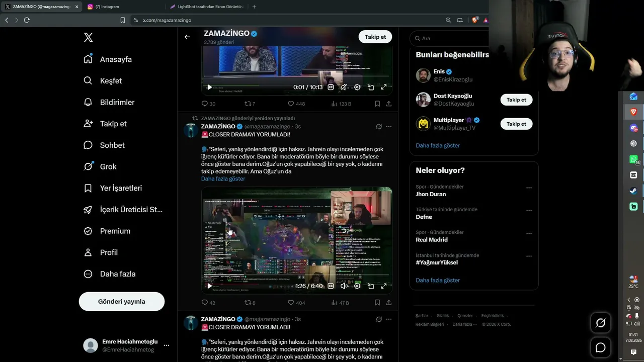Open Grok actions on the 6:40 video post

click(x=379, y=127)
